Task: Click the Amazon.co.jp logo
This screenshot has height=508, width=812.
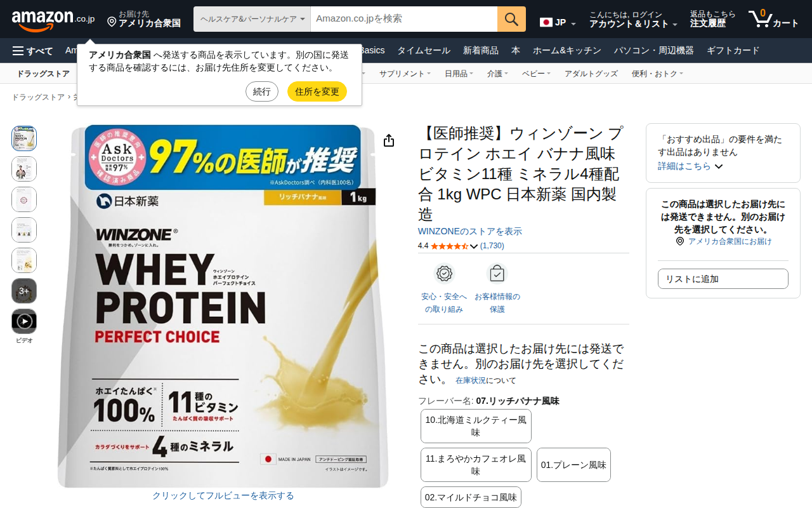Action: [53, 19]
